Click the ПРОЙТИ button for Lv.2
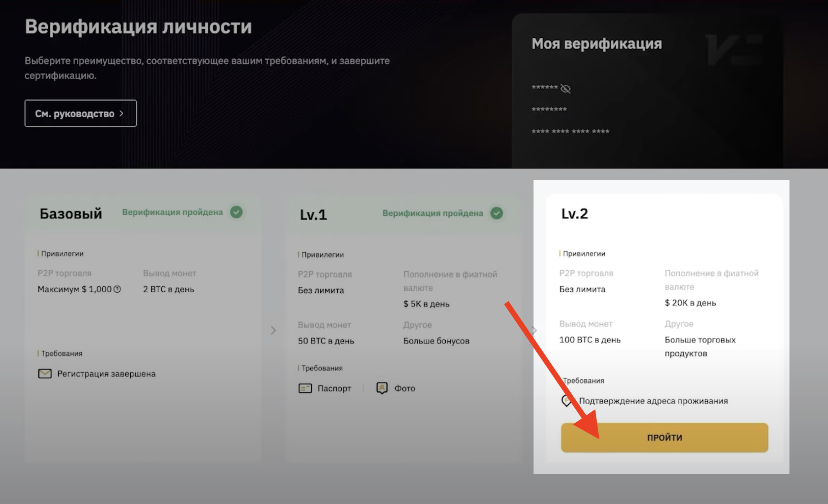The width and height of the screenshot is (828, 504). pos(664,437)
